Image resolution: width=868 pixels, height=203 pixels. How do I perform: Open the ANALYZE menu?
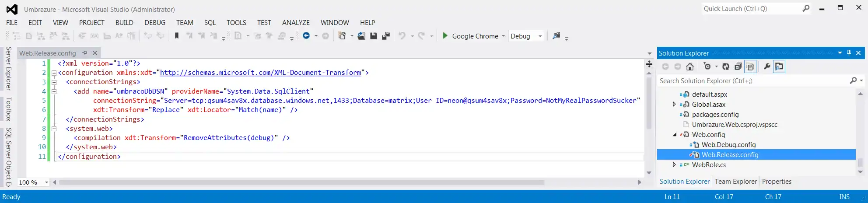pos(296,23)
